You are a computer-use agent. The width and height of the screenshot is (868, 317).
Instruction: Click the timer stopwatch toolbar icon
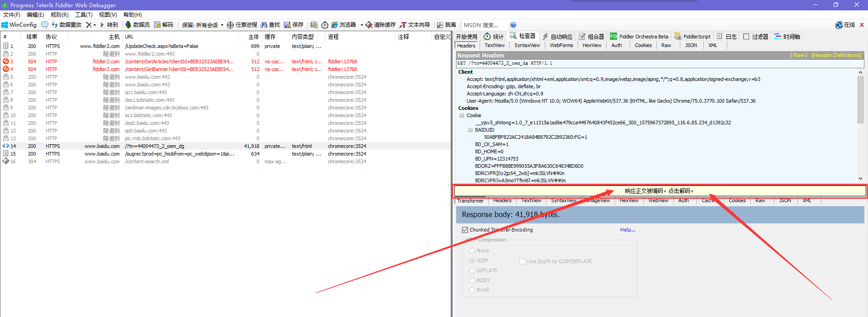point(325,25)
